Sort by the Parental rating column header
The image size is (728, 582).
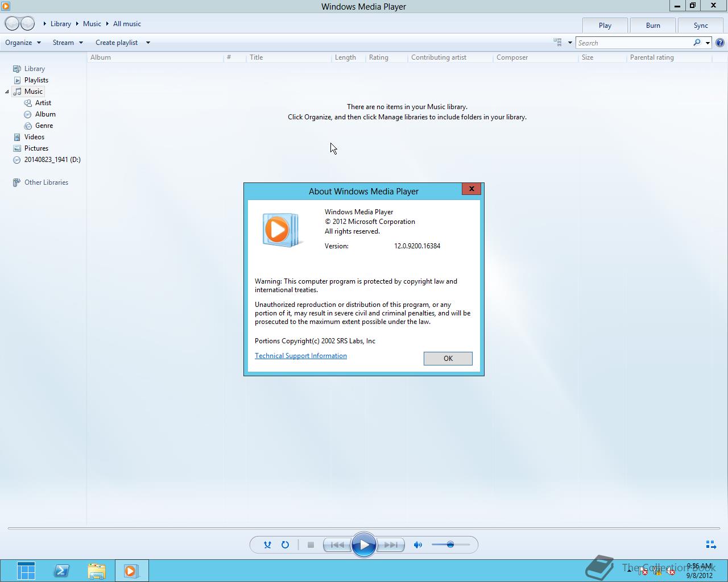tap(669, 57)
